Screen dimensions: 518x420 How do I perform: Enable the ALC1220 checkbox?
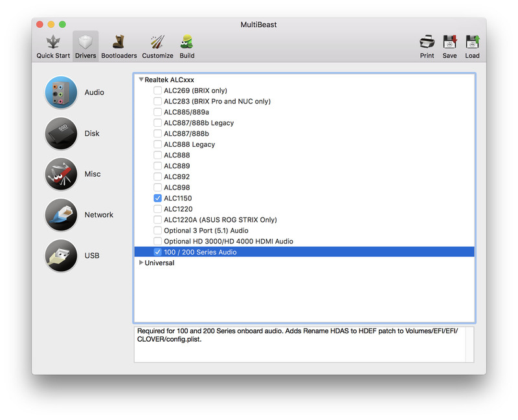[x=157, y=209]
